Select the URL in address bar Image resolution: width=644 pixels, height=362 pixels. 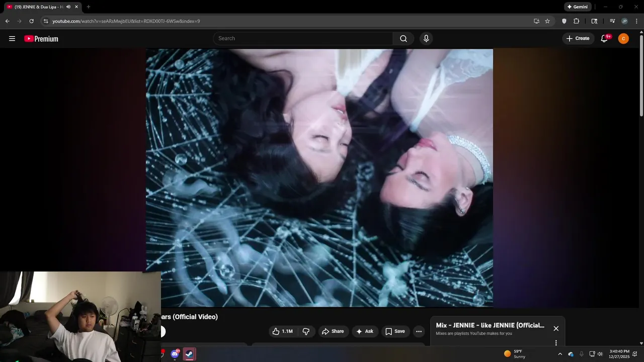pos(126,21)
